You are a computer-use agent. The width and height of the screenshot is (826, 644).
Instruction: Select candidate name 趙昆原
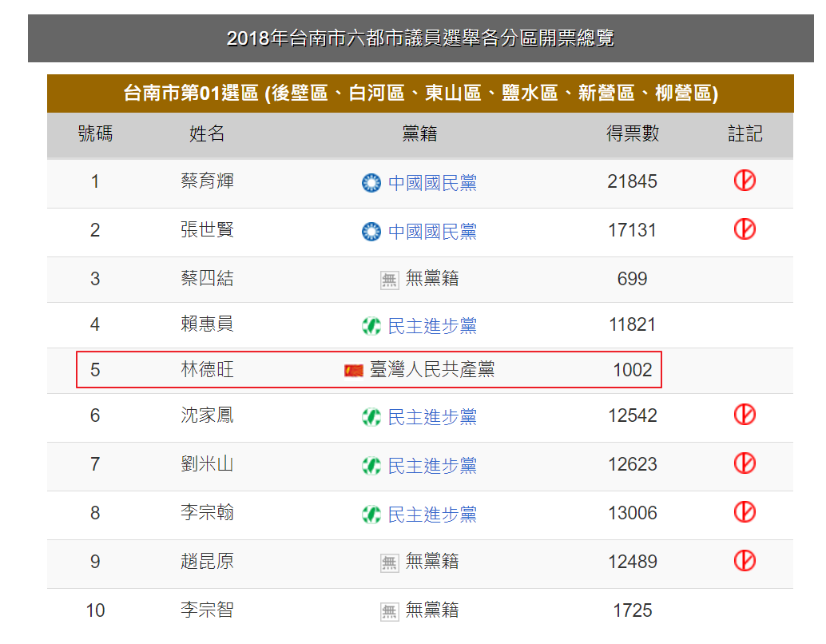[x=207, y=561]
